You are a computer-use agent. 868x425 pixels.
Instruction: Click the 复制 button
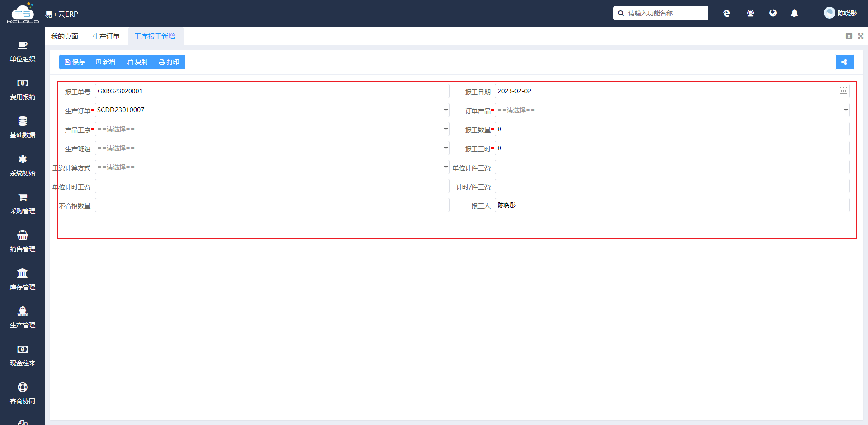pos(137,62)
